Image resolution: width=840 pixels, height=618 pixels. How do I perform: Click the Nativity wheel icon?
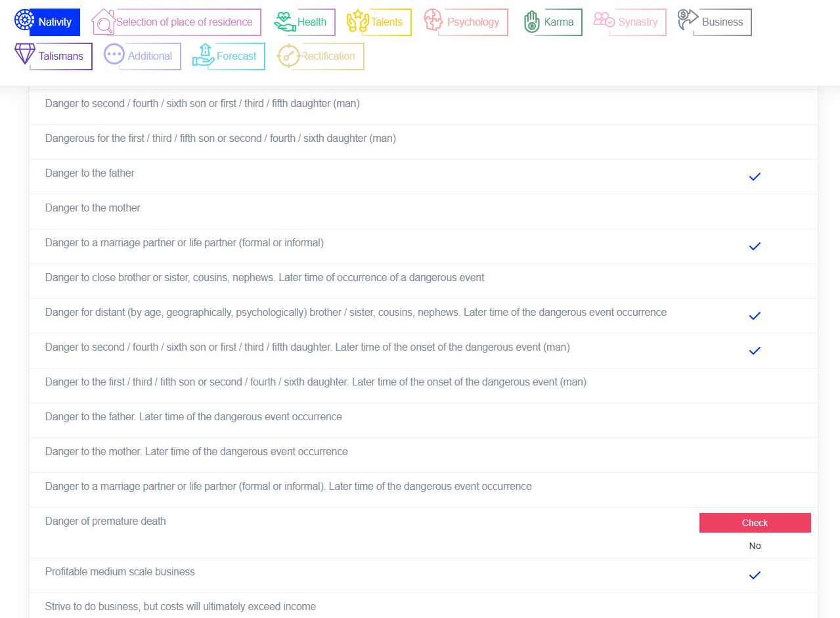(x=24, y=21)
